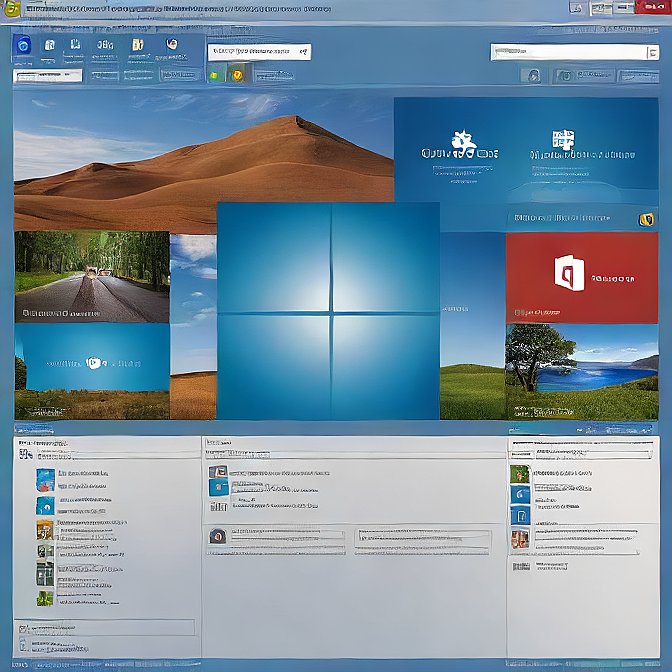Click the address field in the center of the toolbar
Screen dimensions: 672x672
(259, 52)
